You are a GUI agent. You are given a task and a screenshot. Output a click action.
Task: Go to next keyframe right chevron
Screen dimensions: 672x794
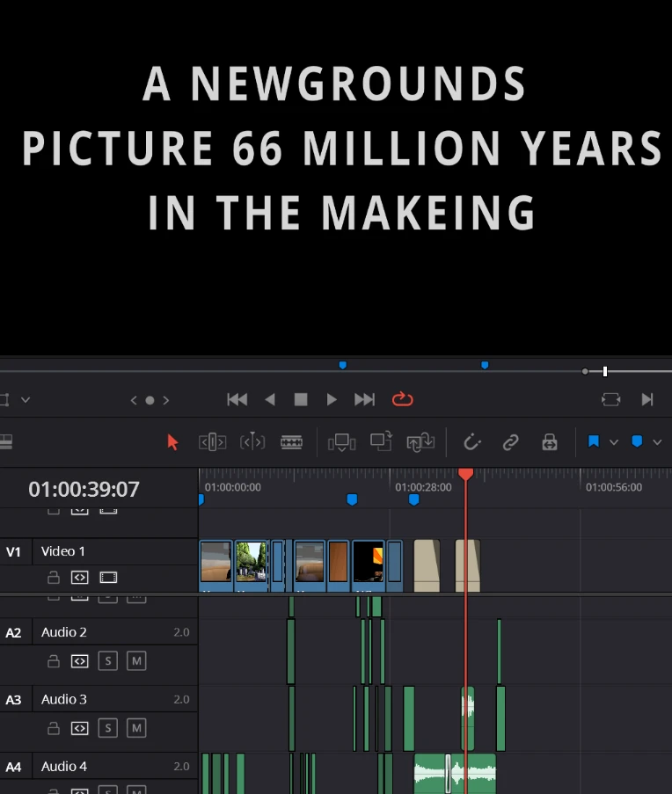click(166, 400)
